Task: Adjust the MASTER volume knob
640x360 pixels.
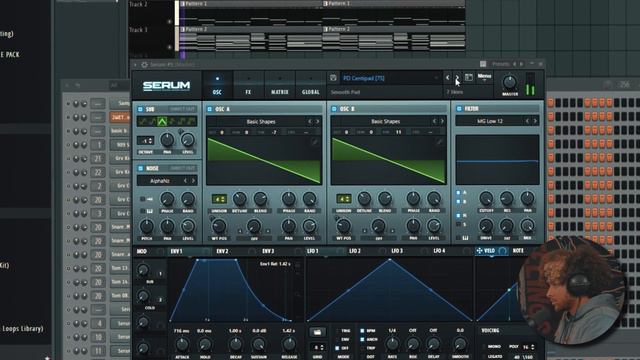Action: pos(509,82)
